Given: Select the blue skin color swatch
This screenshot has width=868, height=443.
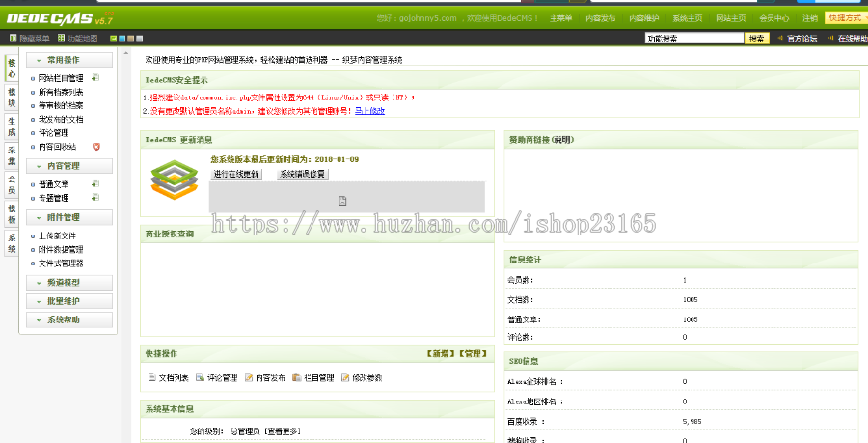Looking at the screenshot, I should (122, 39).
